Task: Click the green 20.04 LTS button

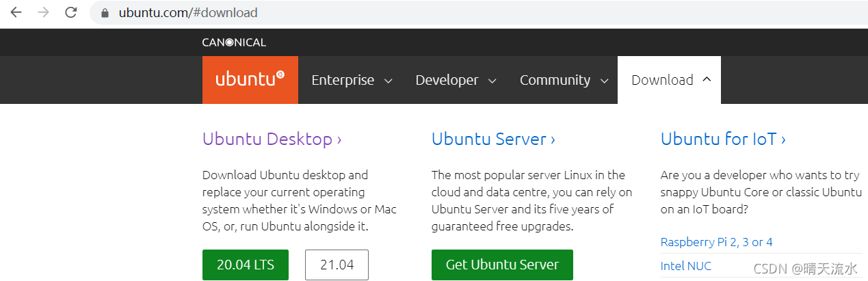Action: pyautogui.click(x=246, y=265)
